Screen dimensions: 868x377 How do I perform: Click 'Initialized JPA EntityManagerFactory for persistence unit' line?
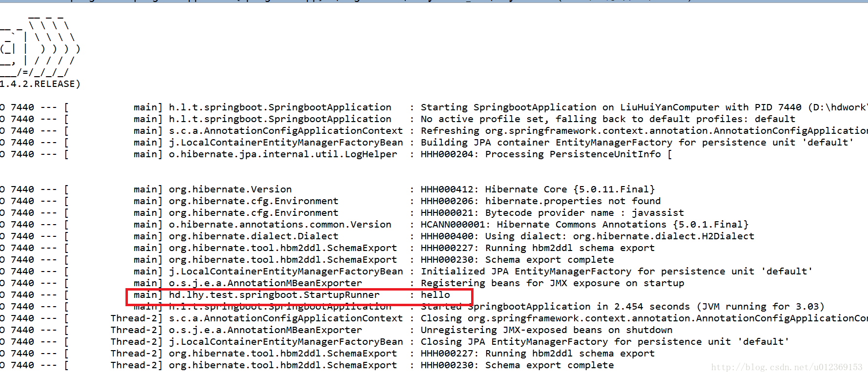[x=617, y=272]
